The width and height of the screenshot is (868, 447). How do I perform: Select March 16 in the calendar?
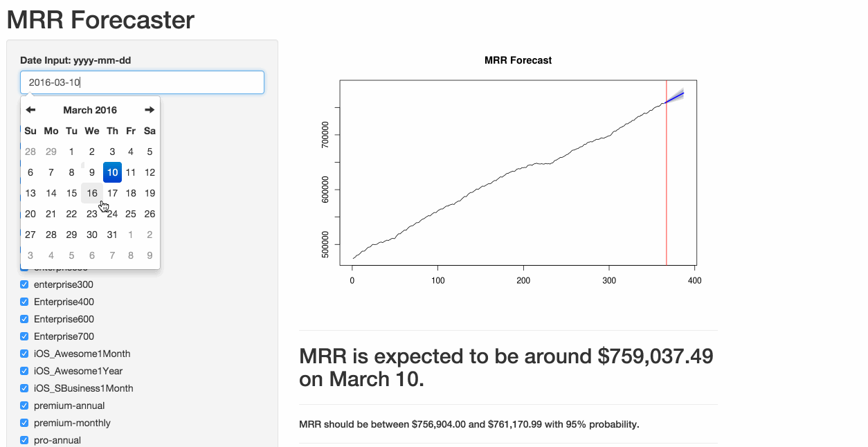pyautogui.click(x=92, y=193)
